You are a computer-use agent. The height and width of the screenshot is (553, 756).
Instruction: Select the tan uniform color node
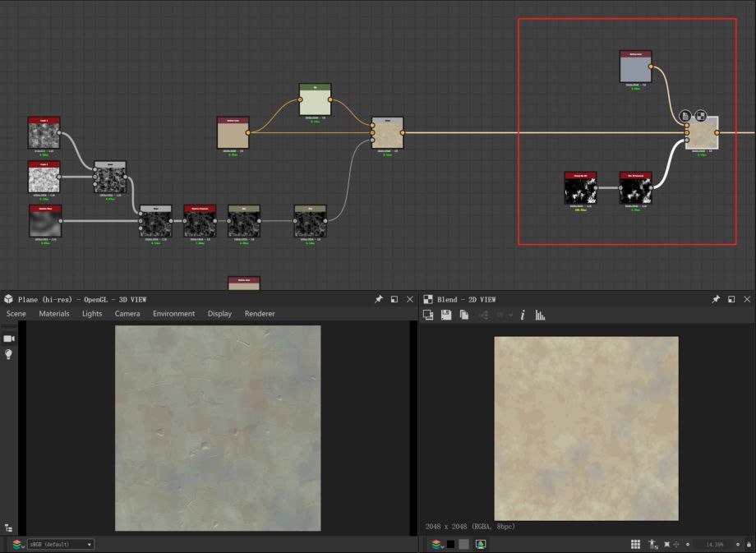[233, 132]
